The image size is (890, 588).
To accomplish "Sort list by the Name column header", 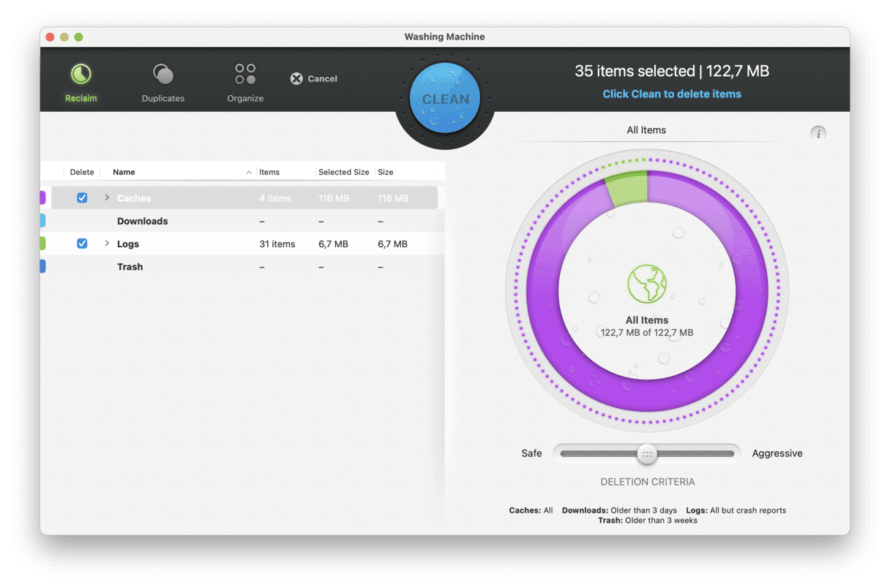I will click(x=124, y=172).
